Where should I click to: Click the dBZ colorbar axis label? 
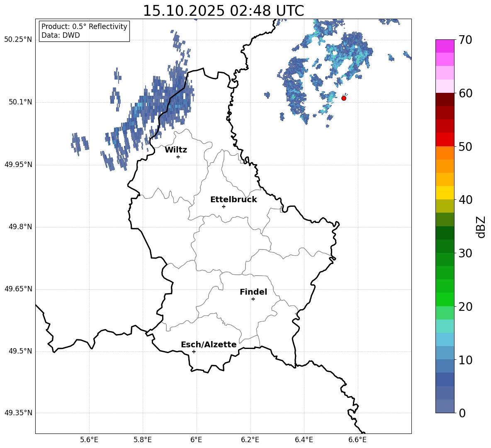tap(481, 227)
